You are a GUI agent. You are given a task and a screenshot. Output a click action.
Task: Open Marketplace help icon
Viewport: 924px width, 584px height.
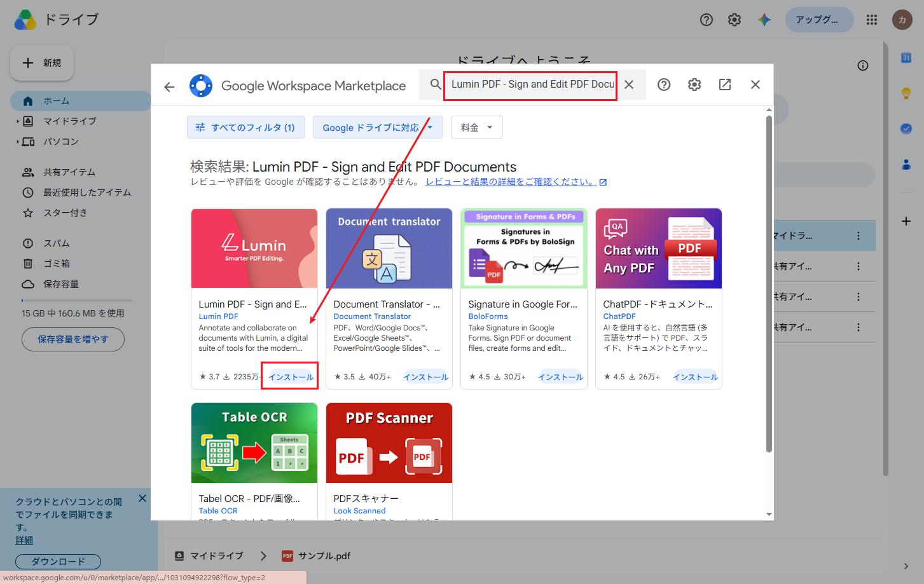tap(664, 85)
